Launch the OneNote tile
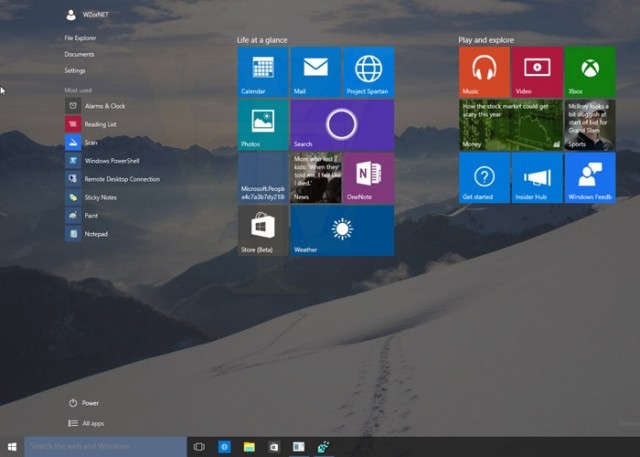The image size is (640, 457). [369, 177]
